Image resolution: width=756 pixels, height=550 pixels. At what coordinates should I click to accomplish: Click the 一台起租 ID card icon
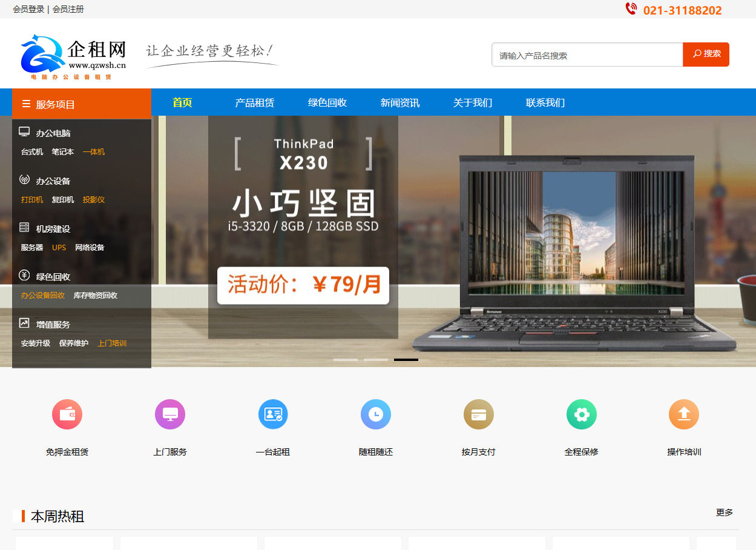(x=272, y=414)
